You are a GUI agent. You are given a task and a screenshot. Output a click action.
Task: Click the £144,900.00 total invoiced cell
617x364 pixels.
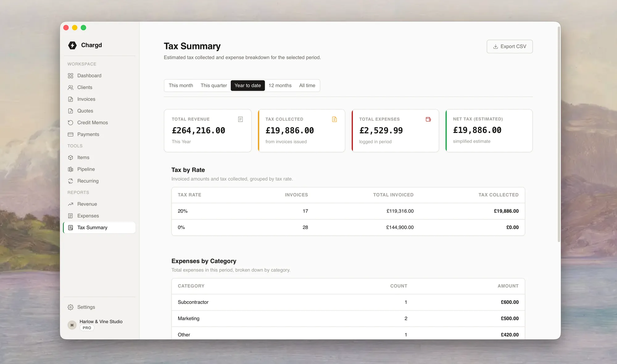coord(400,227)
